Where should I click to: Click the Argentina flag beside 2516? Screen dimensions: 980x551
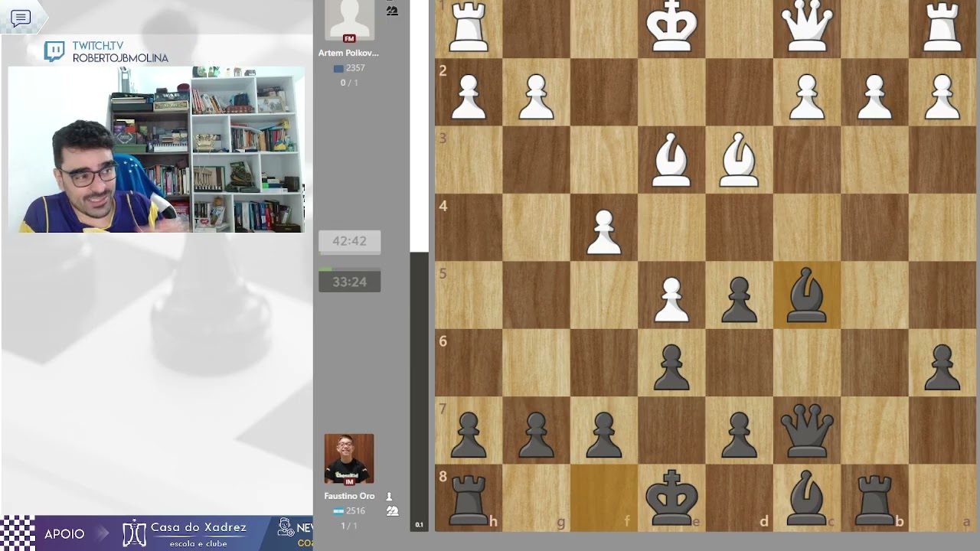click(x=338, y=511)
